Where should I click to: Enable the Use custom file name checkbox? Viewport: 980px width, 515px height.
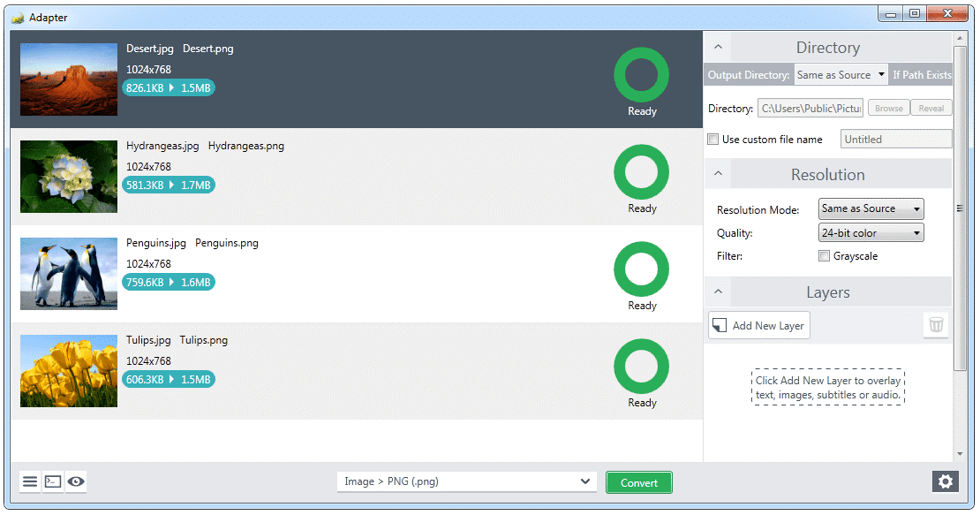[712, 139]
